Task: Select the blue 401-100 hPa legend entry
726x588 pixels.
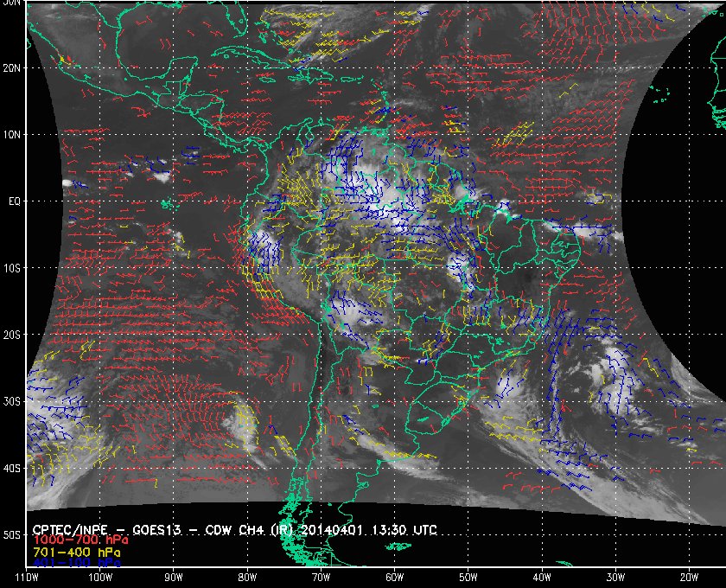Action: click(76, 563)
